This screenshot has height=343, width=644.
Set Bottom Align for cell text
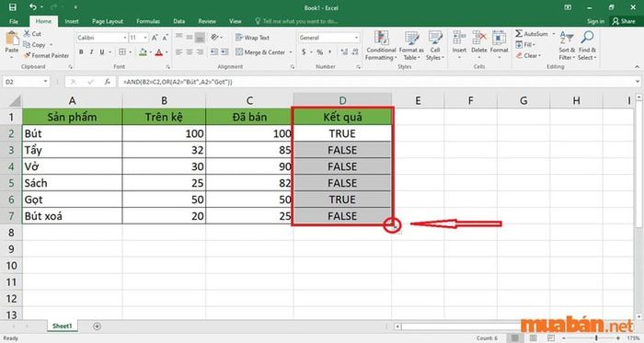(x=200, y=37)
